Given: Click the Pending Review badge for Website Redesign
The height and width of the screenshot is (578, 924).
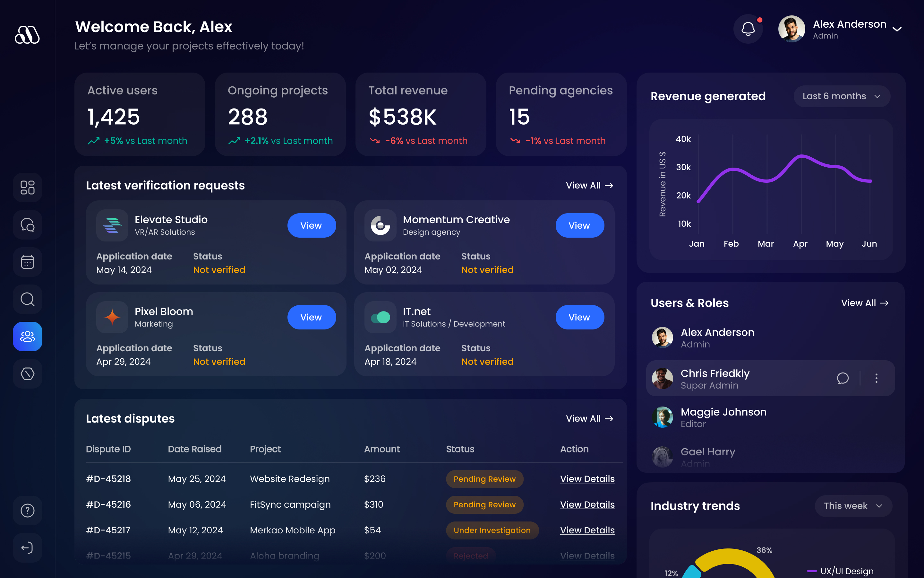Looking at the screenshot, I should tap(484, 478).
